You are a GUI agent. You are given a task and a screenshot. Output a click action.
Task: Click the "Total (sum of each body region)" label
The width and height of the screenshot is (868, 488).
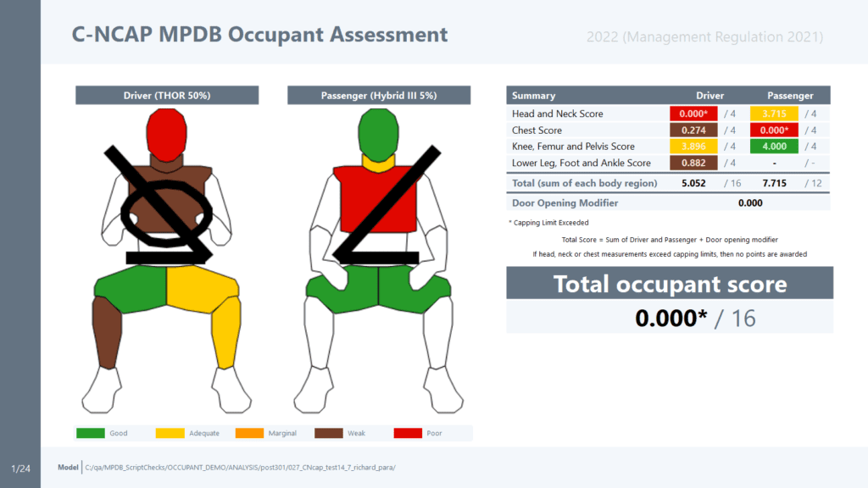coord(585,183)
